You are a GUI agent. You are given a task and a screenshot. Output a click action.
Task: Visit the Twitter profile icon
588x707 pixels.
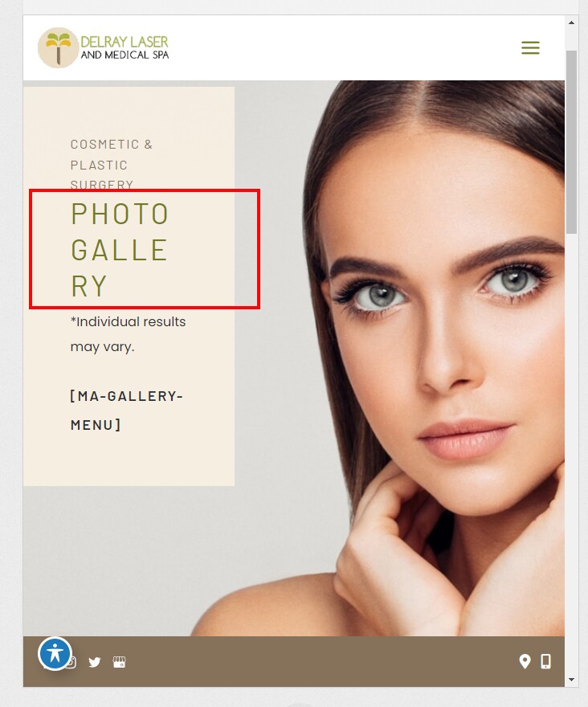(x=94, y=662)
